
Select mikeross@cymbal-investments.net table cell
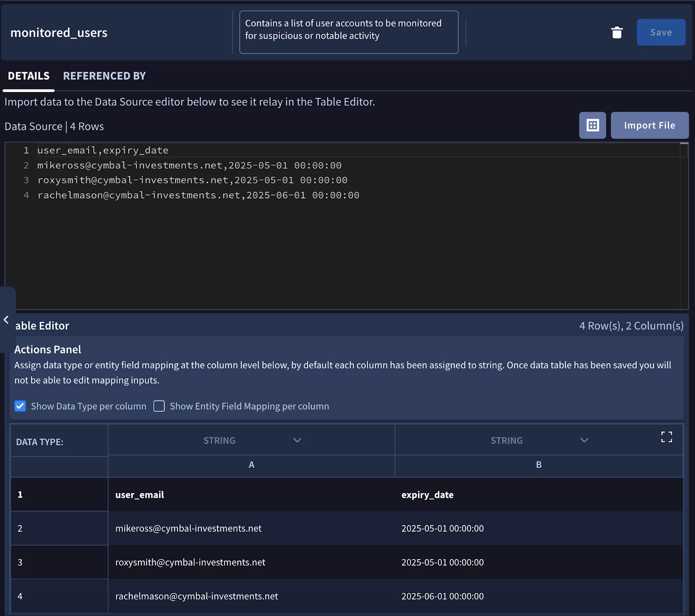[x=252, y=529]
